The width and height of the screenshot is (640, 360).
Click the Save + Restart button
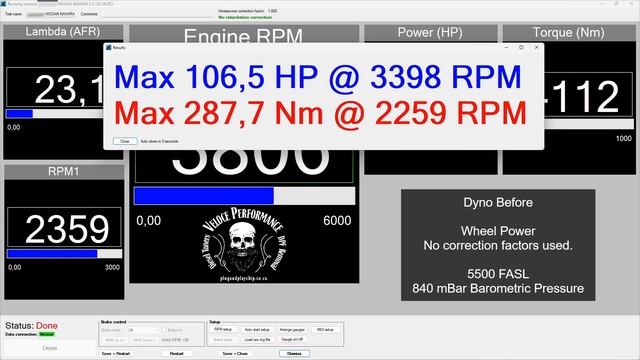[x=116, y=353]
